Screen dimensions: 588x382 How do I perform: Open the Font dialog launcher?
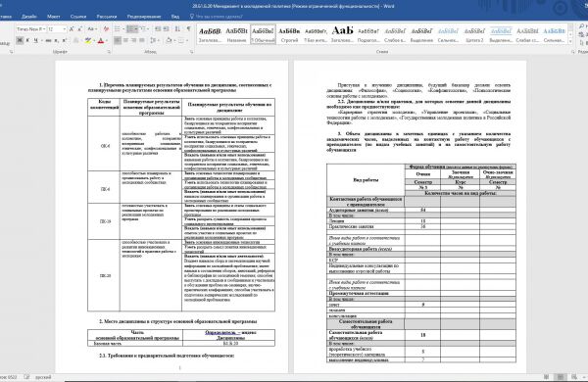[109, 52]
